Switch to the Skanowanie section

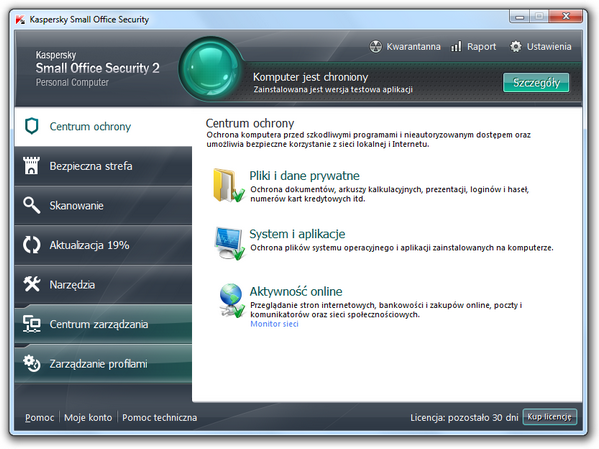click(x=103, y=206)
